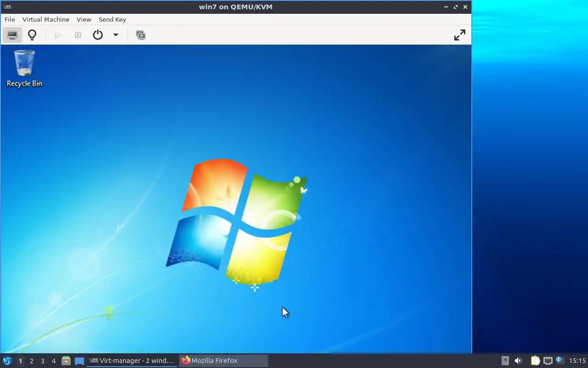
Task: Open the file manager launcher in the panel
Action: (x=66, y=361)
